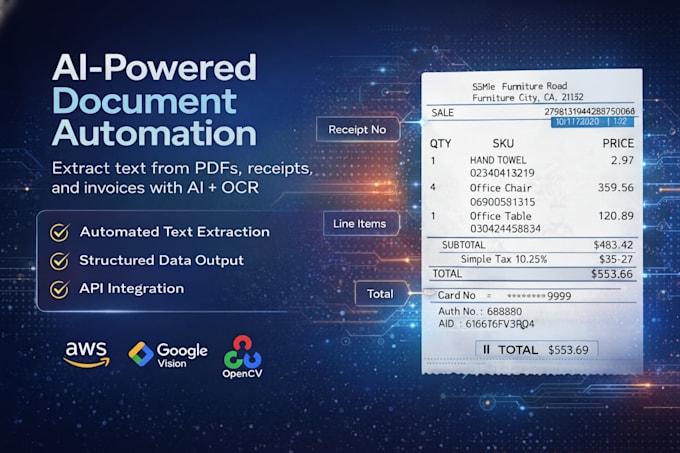Click the 'Structured Data Output' text
Screen dimensions: 680x453
point(161,260)
